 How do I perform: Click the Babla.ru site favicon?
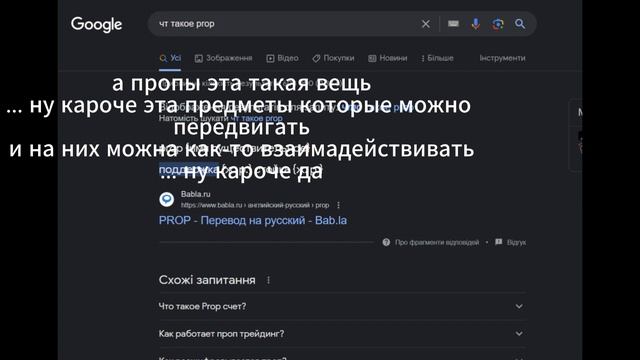click(x=167, y=199)
